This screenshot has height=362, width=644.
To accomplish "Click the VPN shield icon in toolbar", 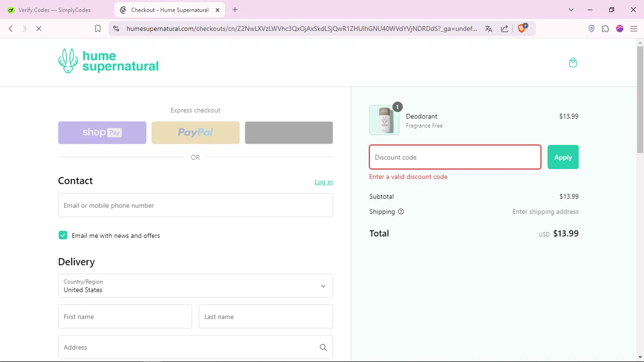I will tap(592, 28).
